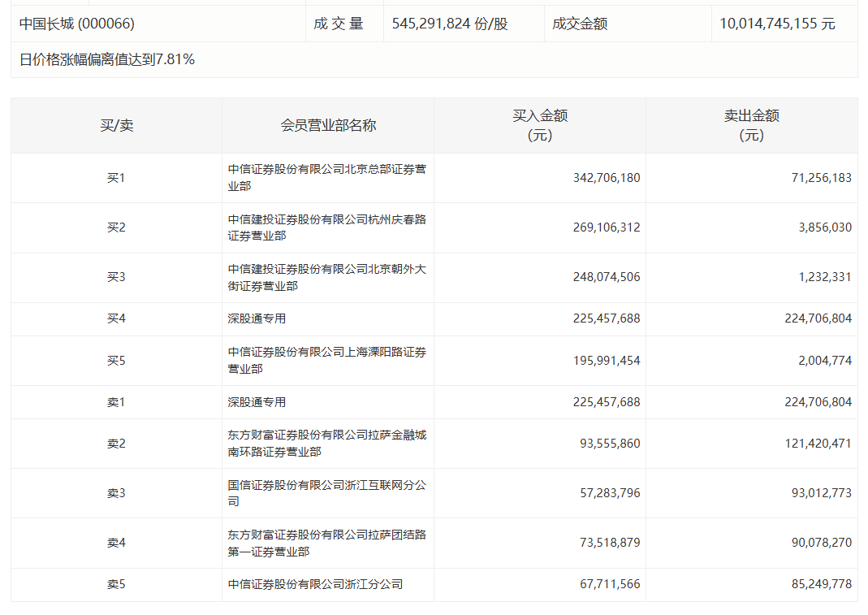
Task: Click the 买入金额(元) column header
Action: 540,126
